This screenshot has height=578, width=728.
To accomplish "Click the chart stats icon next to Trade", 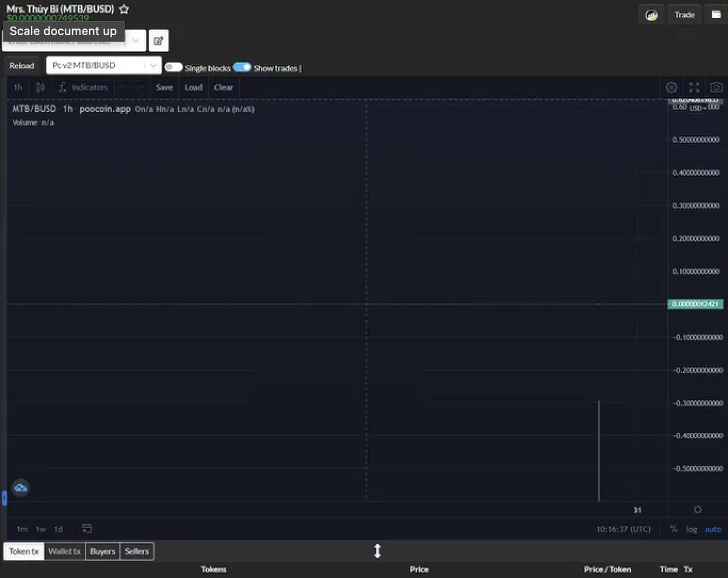I will (652, 15).
